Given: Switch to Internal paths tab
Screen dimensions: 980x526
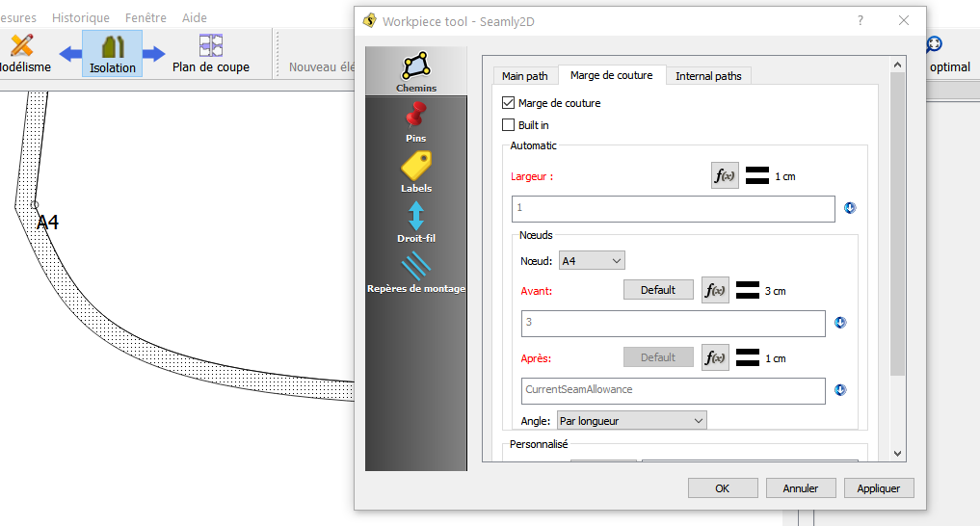Looking at the screenshot, I should (708, 76).
